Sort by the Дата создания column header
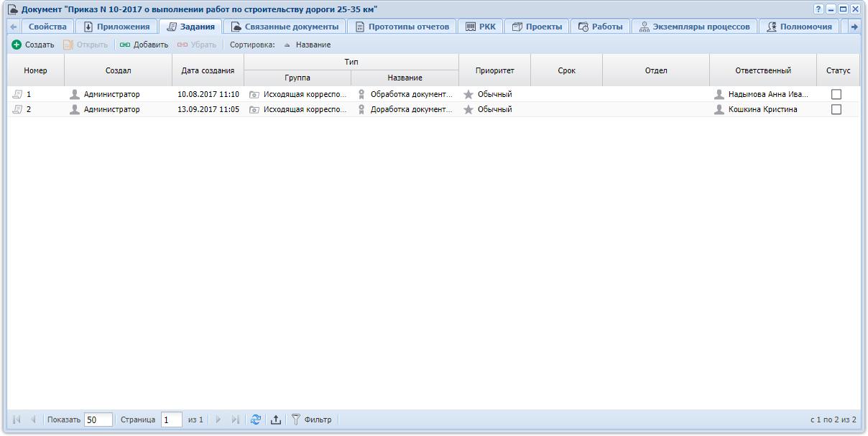The image size is (868, 436). tap(208, 70)
